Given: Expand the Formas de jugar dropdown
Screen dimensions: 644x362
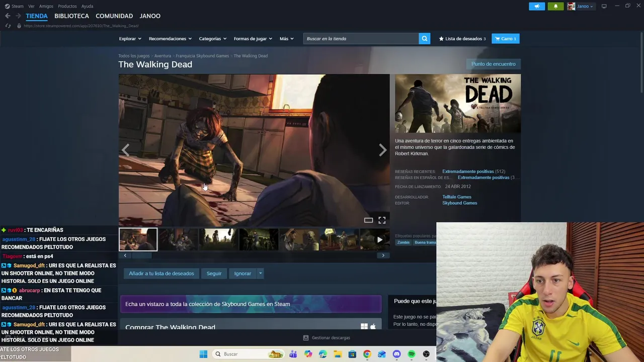Looking at the screenshot, I should [253, 39].
